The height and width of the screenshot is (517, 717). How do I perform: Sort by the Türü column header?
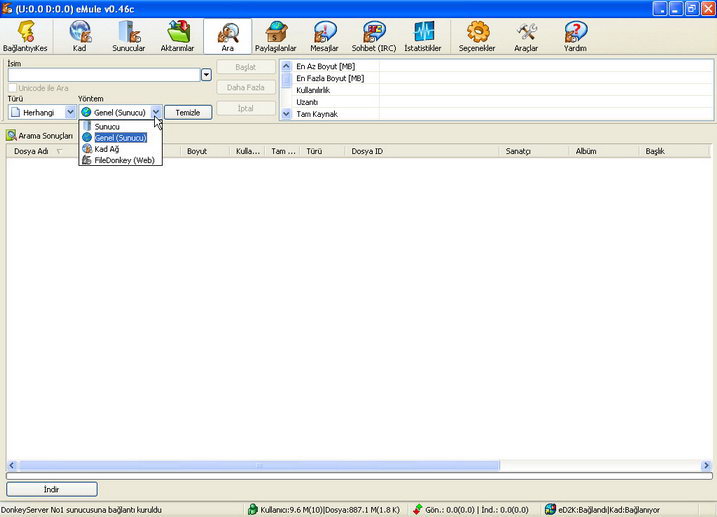(x=322, y=151)
